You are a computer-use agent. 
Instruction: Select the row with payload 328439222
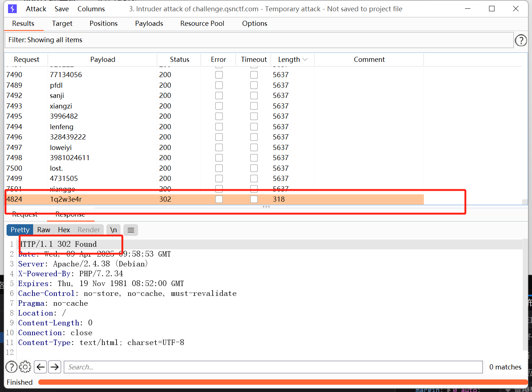pos(214,137)
